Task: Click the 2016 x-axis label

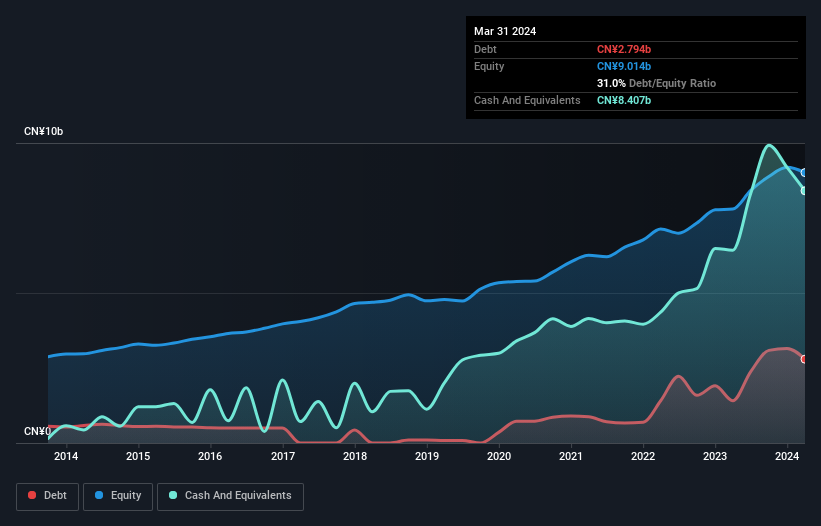Action: pos(210,456)
